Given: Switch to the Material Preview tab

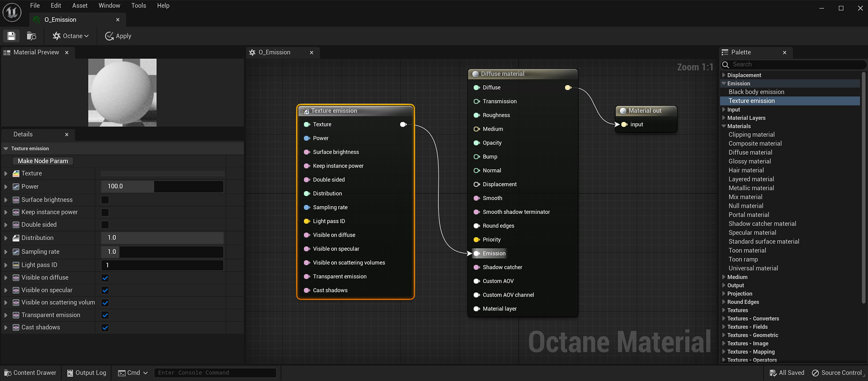Looking at the screenshot, I should 36,52.
